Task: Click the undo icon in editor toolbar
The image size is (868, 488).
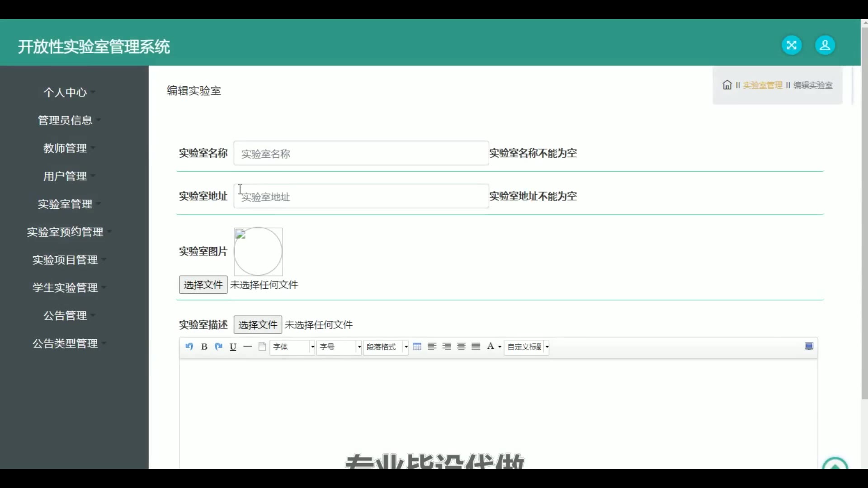Action: pyautogui.click(x=189, y=347)
